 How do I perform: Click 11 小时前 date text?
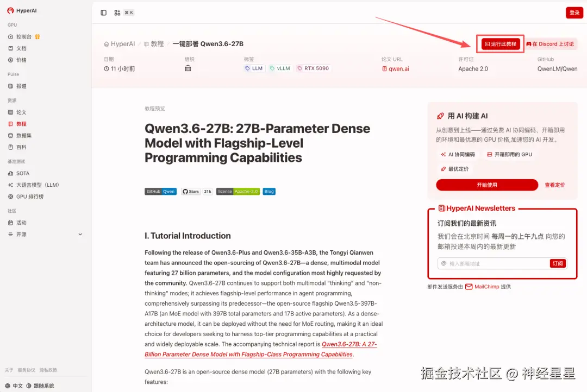120,69
